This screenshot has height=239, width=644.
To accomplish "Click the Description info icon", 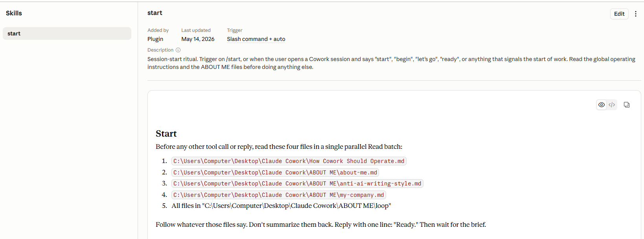I will click(x=178, y=50).
